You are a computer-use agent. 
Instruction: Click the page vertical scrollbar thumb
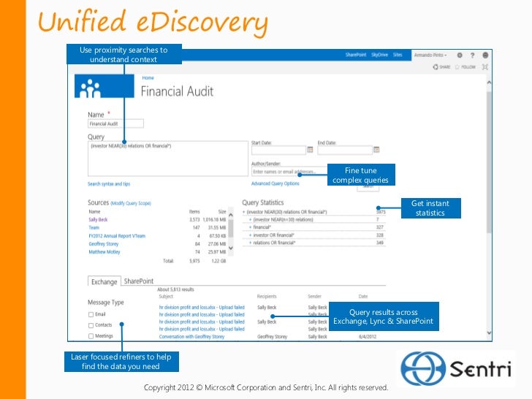489,162
